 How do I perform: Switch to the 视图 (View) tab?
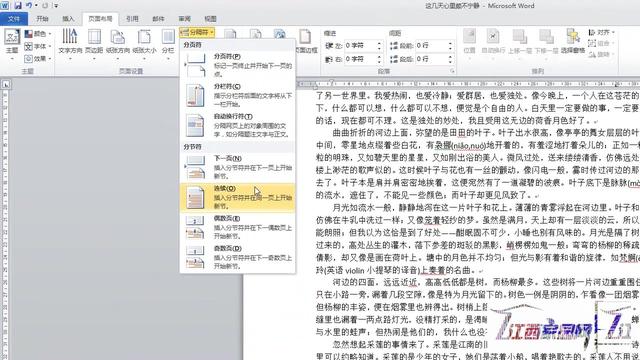point(210,19)
